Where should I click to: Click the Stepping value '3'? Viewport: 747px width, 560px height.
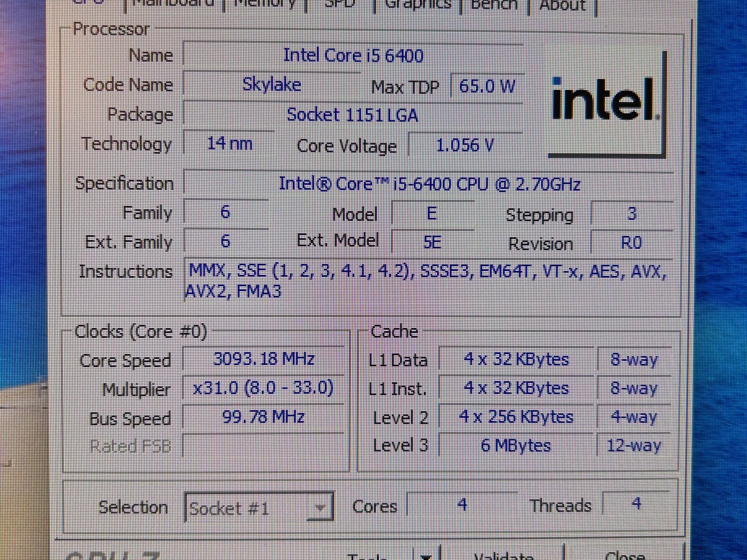(x=632, y=214)
